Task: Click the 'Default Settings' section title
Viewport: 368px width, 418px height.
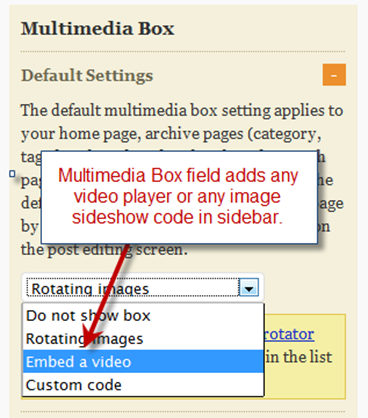Action: [87, 76]
